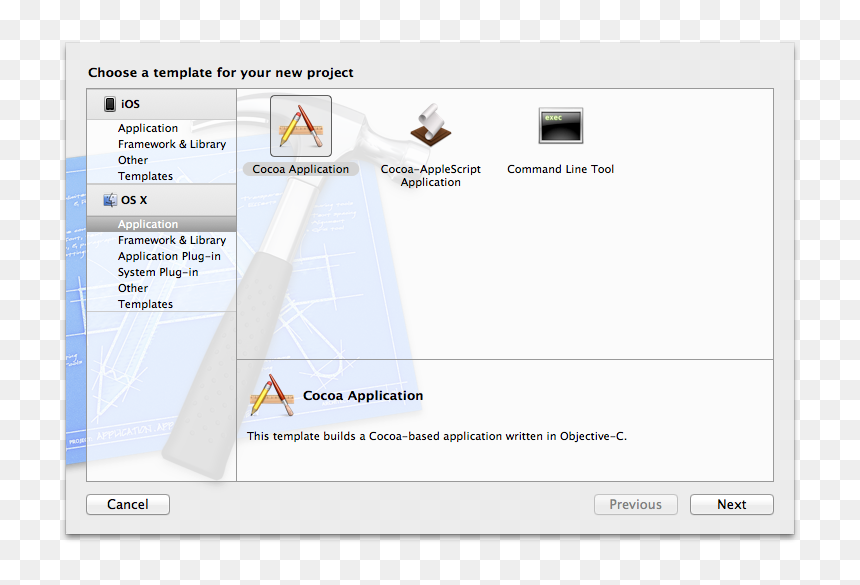Click Cocoa Application icon in description pane
This screenshot has height=585, width=860.
click(x=271, y=396)
